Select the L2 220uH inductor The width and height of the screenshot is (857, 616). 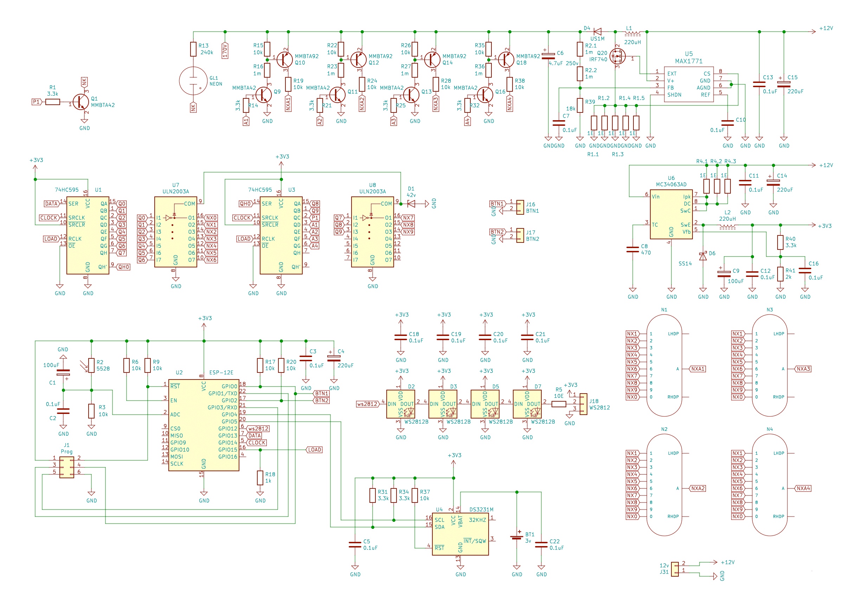pos(727,226)
